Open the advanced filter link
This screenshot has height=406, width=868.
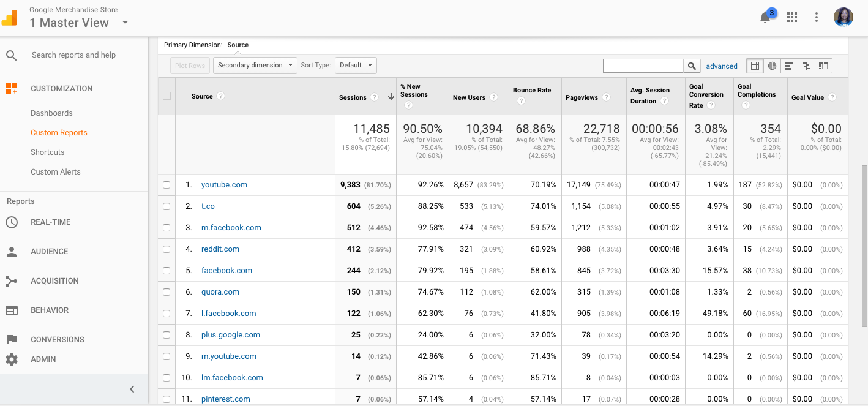(x=722, y=66)
